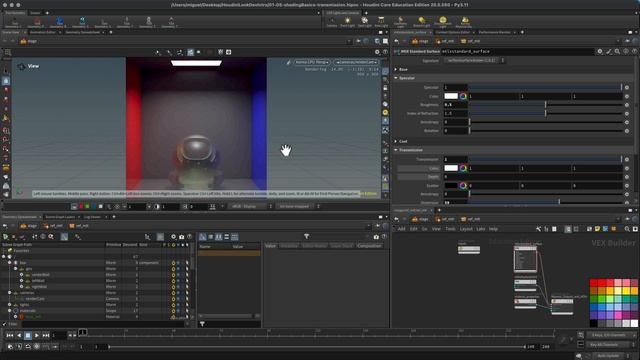Expand the Coat parameter section

click(x=396, y=141)
